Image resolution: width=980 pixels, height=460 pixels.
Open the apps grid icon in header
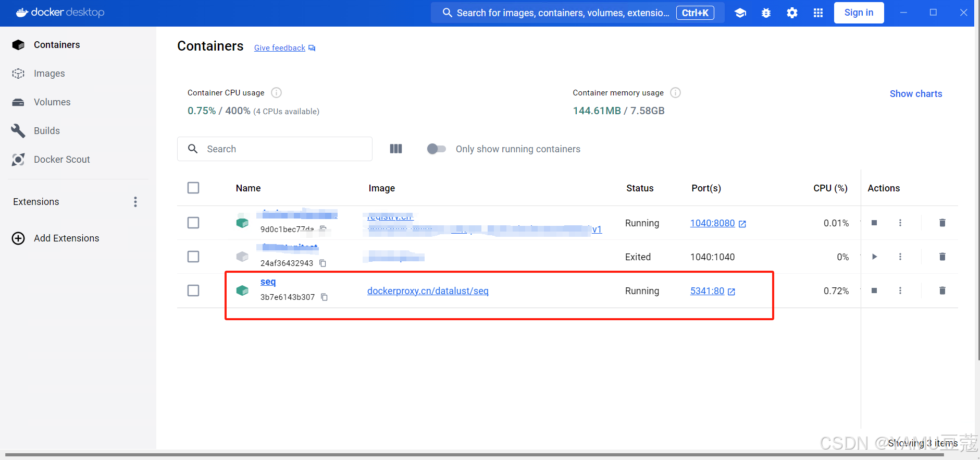point(818,13)
